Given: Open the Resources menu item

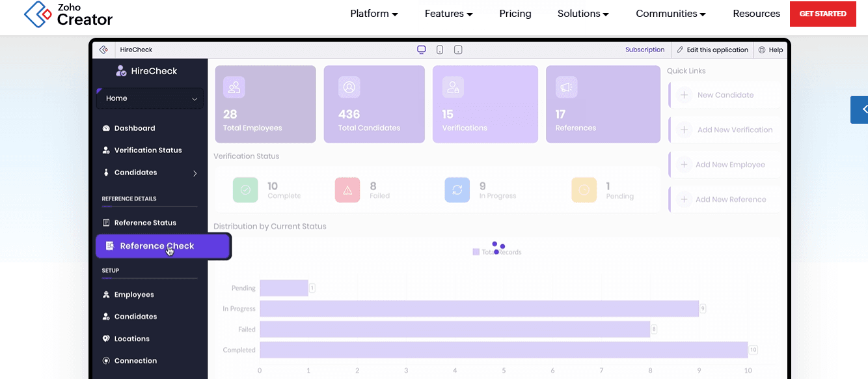Looking at the screenshot, I should (x=756, y=14).
